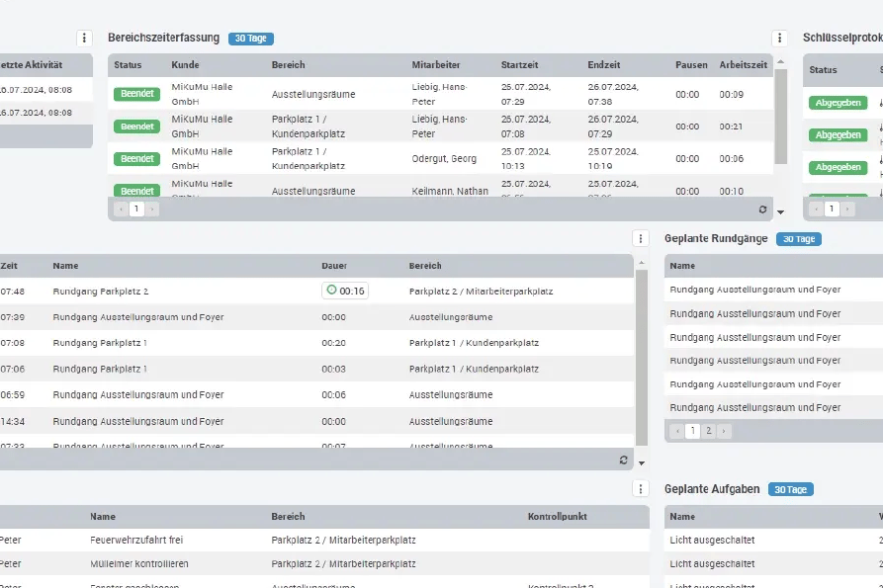
Task: Click Beendet status in the 00:09 Arbeitszeit row
Action: 136,94
